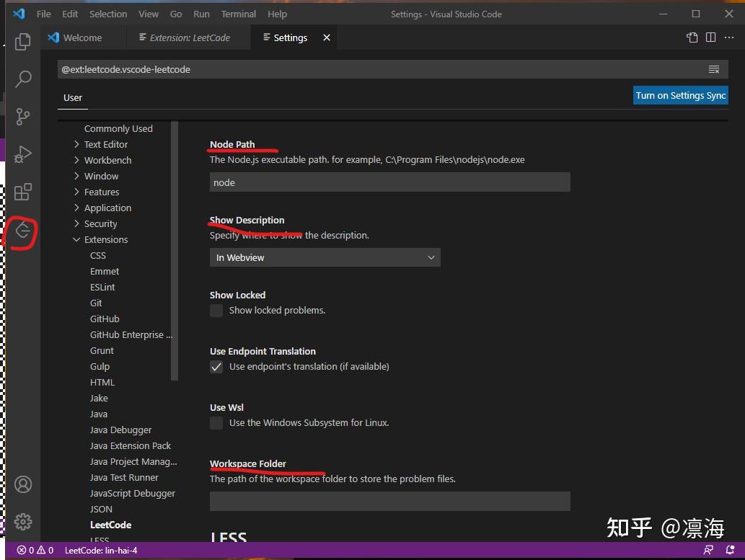Image resolution: width=745 pixels, height=560 pixels.
Task: Click the VS Code logo in title bar
Action: coord(19,14)
